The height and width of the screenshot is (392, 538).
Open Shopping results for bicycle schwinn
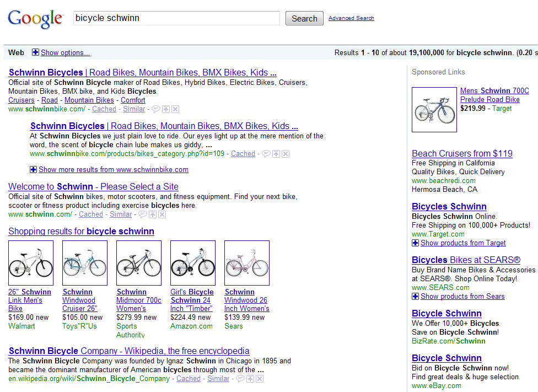click(82, 232)
